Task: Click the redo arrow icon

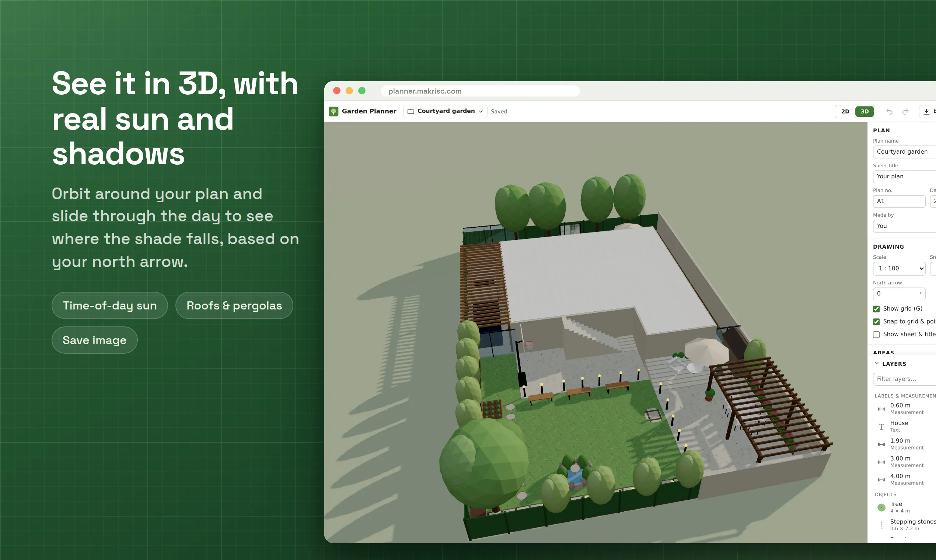Action: [905, 111]
